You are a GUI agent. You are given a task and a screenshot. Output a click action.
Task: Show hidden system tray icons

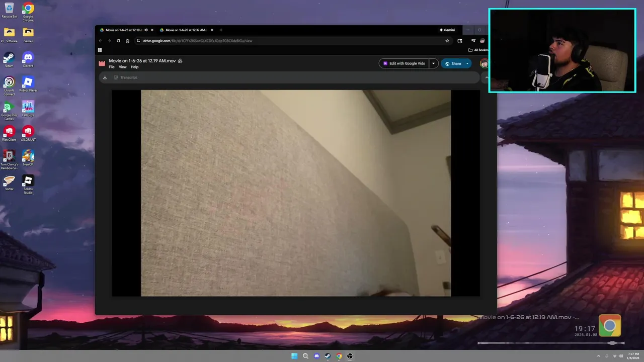coord(598,356)
